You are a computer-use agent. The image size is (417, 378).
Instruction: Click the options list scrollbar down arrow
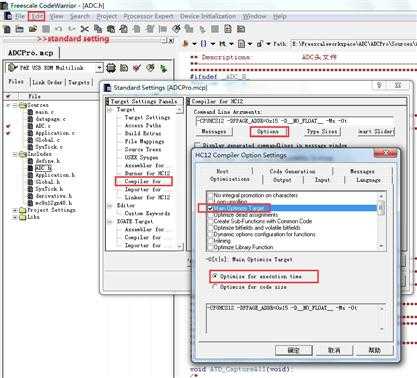click(381, 246)
